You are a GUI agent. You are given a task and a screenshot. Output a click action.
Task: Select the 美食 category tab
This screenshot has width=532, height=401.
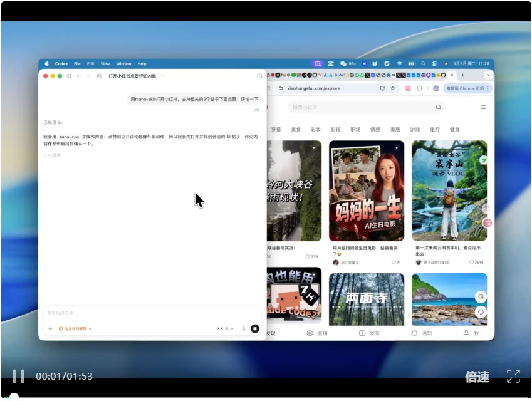coord(296,129)
